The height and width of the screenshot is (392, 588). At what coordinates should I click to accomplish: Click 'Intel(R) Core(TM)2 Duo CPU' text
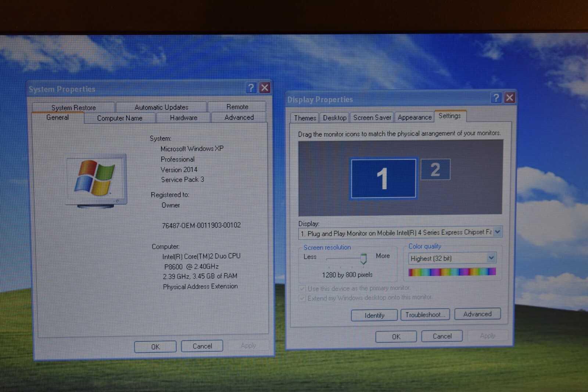(x=201, y=256)
